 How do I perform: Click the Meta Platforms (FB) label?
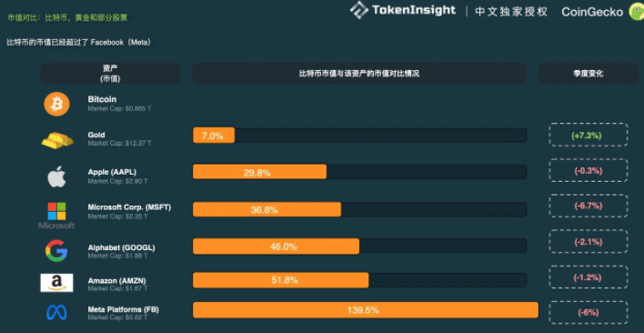click(x=123, y=309)
